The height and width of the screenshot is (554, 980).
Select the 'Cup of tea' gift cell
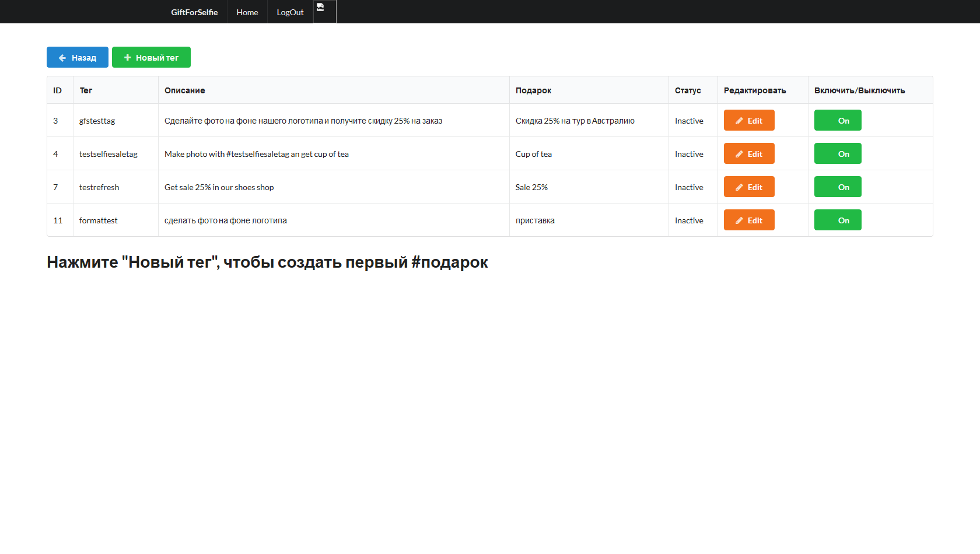589,154
